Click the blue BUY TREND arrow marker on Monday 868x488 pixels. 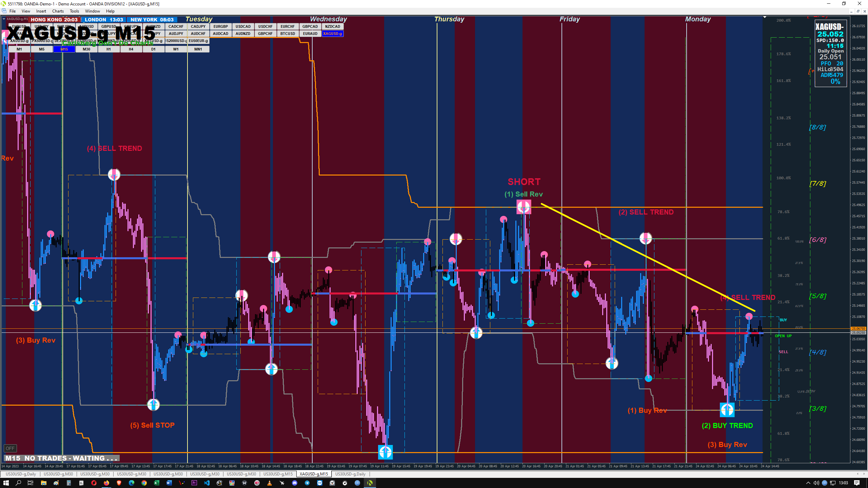pyautogui.click(x=727, y=410)
